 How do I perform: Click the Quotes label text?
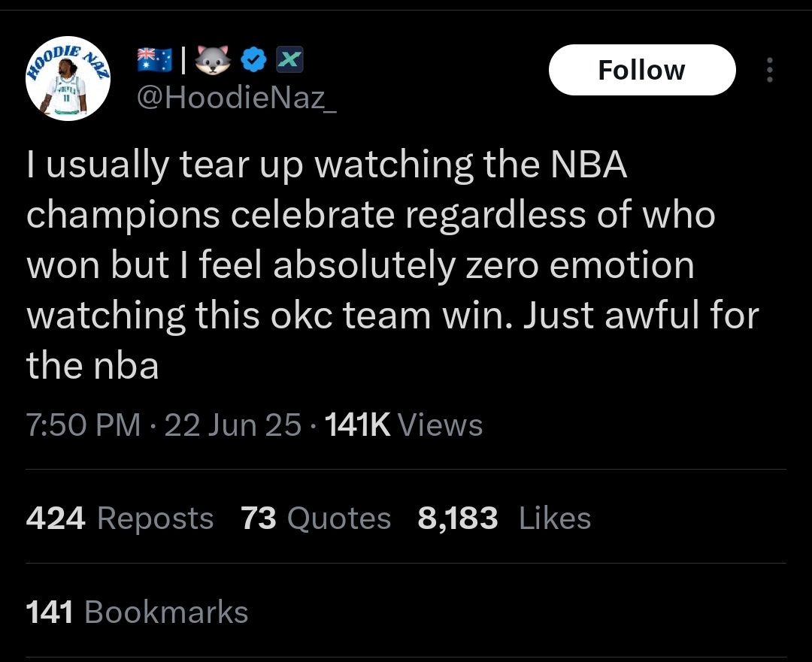[x=339, y=518]
